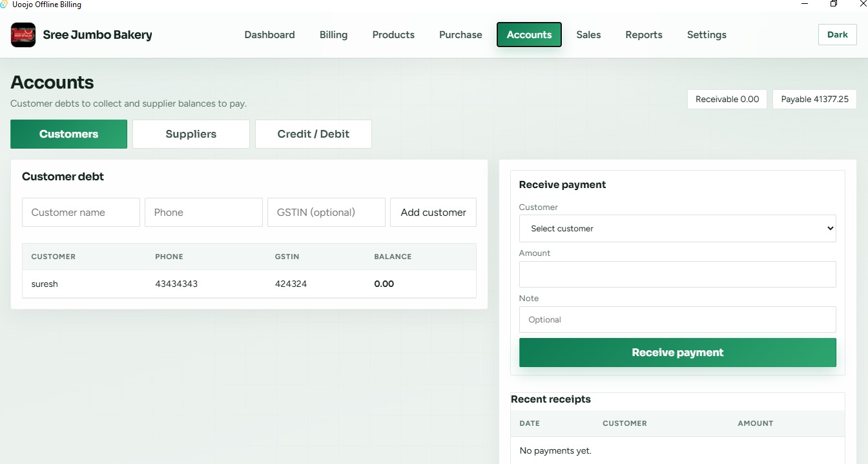Navigate to Purchase
The image size is (868, 464).
click(x=460, y=35)
